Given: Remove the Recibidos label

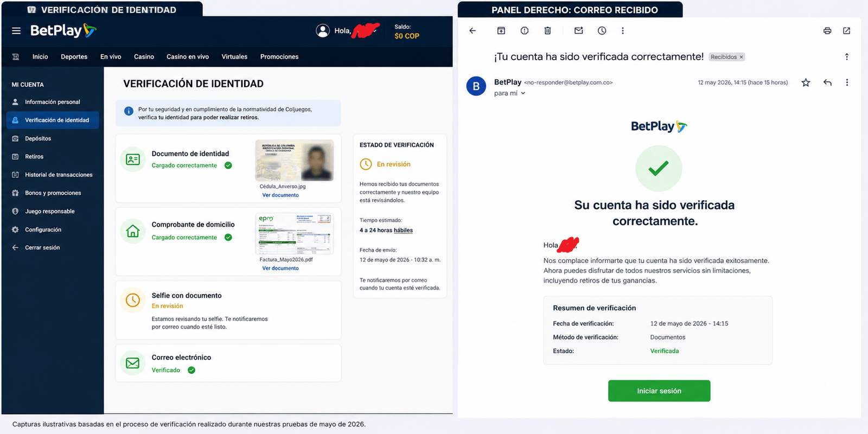Looking at the screenshot, I should (742, 57).
